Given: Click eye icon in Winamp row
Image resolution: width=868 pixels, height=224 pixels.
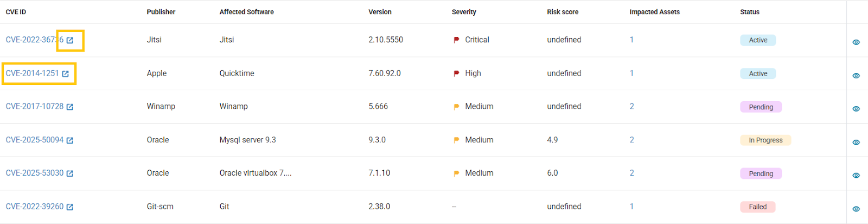Looking at the screenshot, I should coord(856,109).
